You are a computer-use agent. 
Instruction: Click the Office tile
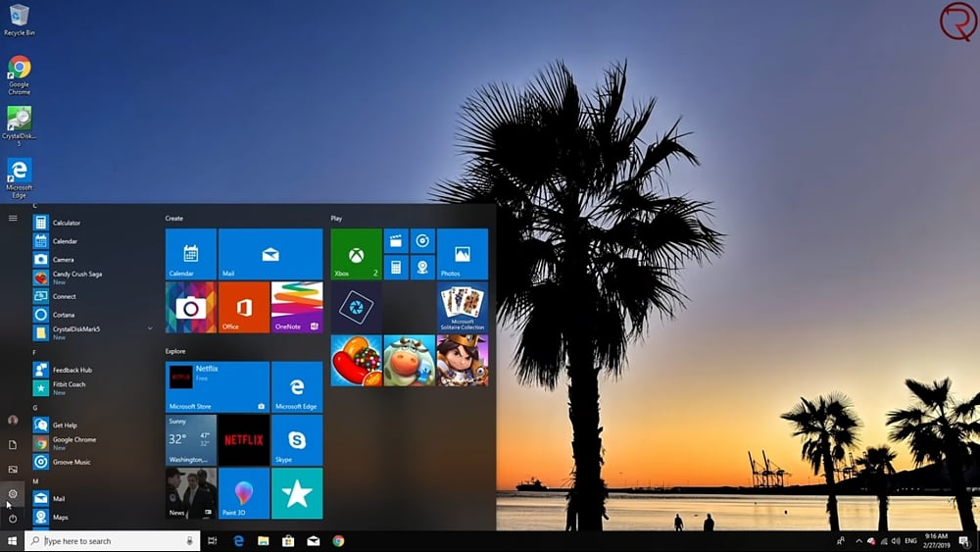tap(244, 307)
